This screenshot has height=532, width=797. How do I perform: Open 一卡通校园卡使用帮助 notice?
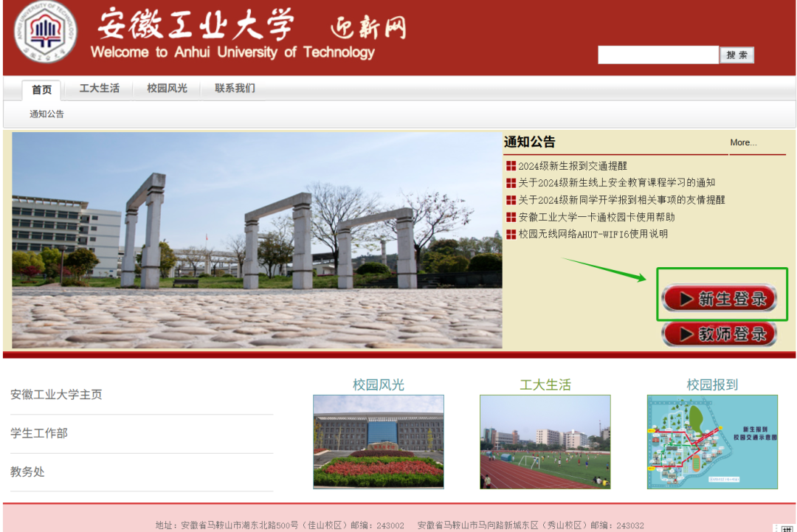pyautogui.click(x=596, y=218)
